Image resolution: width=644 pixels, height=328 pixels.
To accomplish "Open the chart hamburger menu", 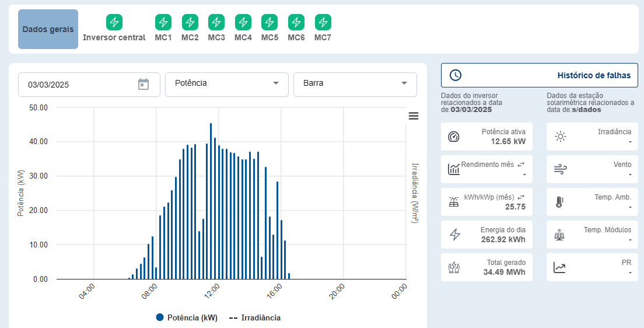I will (x=414, y=116).
